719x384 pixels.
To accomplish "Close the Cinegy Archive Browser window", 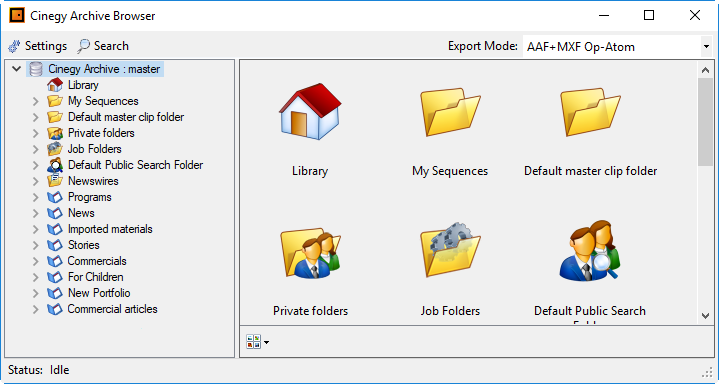I will [695, 16].
